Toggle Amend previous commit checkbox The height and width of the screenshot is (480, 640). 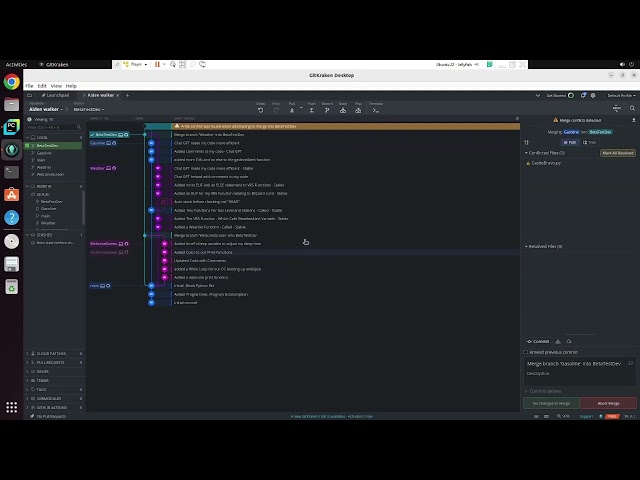[526, 352]
